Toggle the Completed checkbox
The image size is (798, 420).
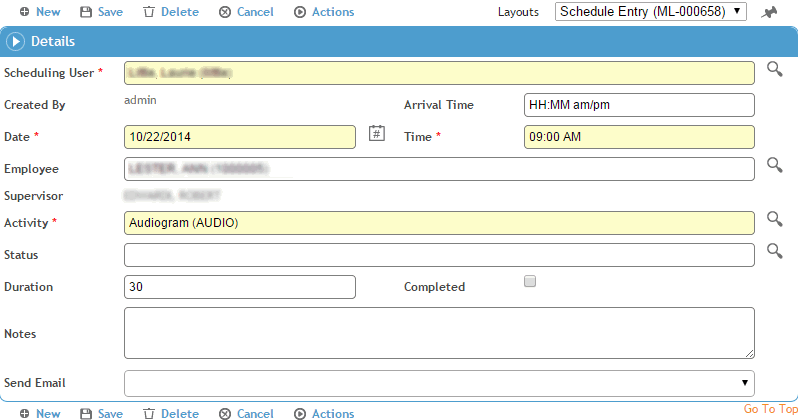coord(530,282)
